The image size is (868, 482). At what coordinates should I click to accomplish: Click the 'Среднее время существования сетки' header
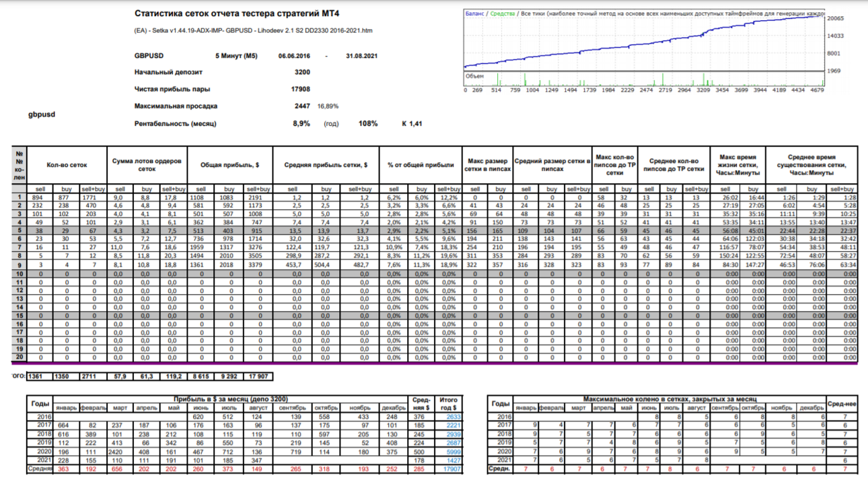812,165
